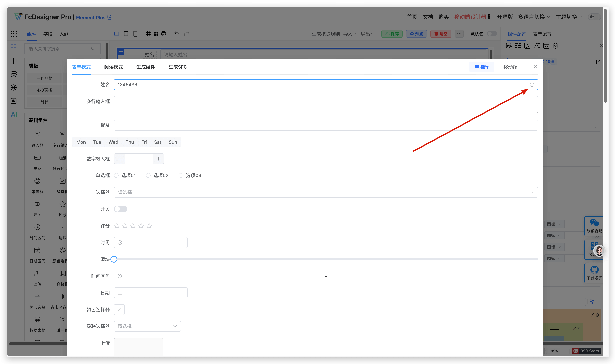Click the 移动端 preview button
The height and width of the screenshot is (364, 616).
click(x=510, y=67)
